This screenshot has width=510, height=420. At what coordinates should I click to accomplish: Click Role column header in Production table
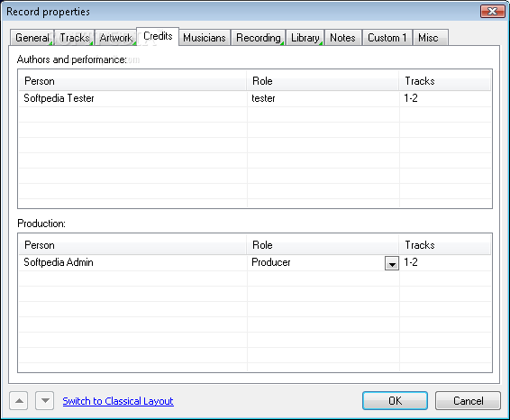click(323, 245)
